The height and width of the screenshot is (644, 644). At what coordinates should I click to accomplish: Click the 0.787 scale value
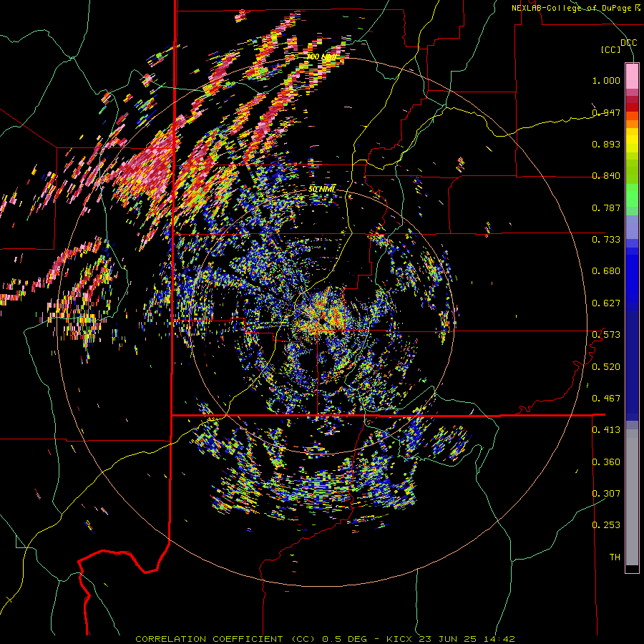pyautogui.click(x=606, y=208)
